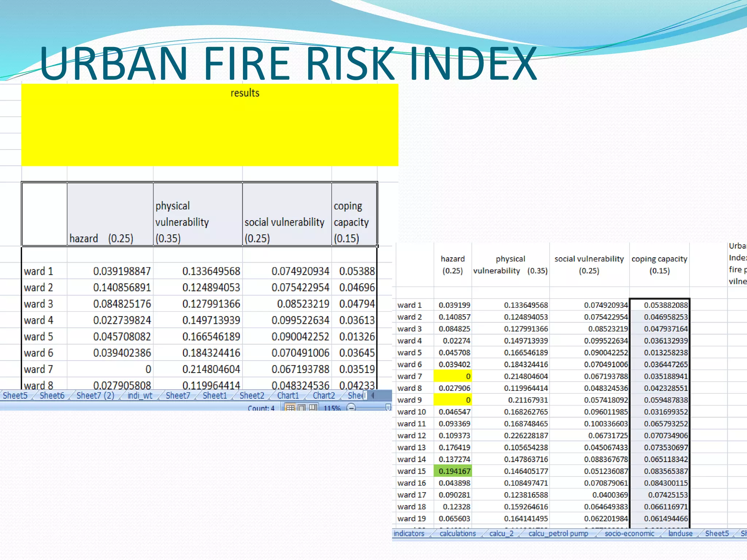Select 'ward 19' label in right table
This screenshot has height=560, width=747.
415,518
